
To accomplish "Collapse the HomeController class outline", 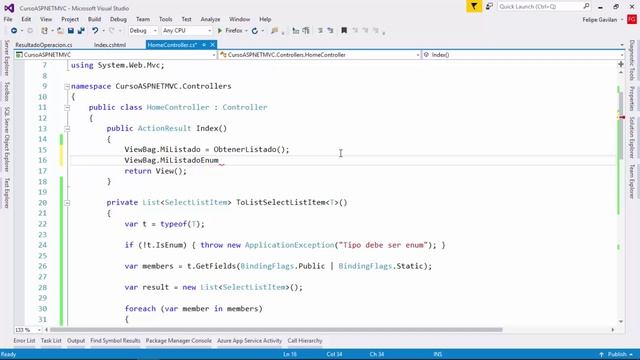I will coord(67,108).
